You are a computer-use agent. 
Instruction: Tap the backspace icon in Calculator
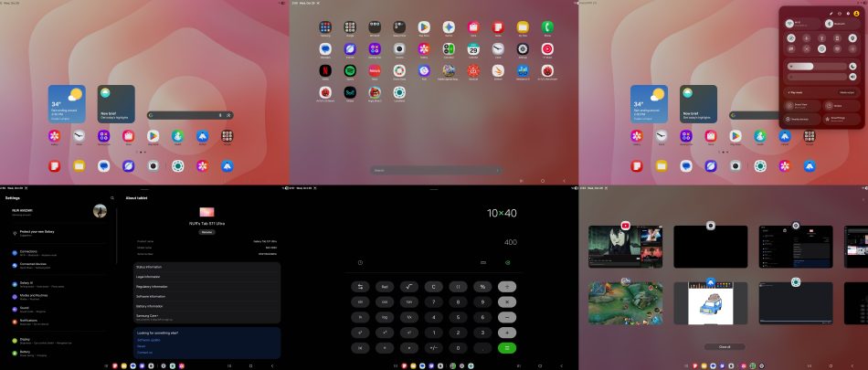click(x=508, y=262)
